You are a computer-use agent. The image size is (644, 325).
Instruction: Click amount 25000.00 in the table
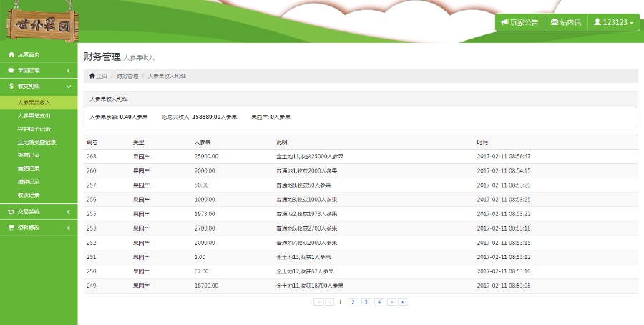tap(206, 156)
